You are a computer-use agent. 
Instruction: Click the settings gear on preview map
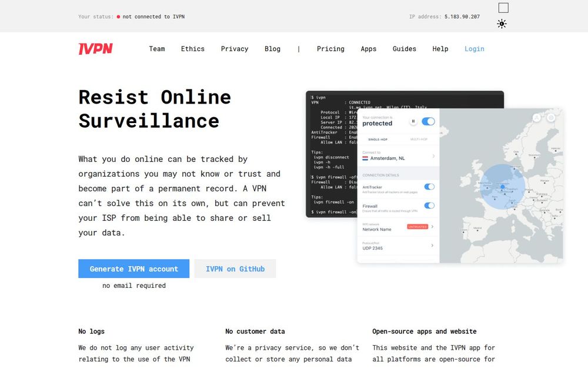point(551,118)
